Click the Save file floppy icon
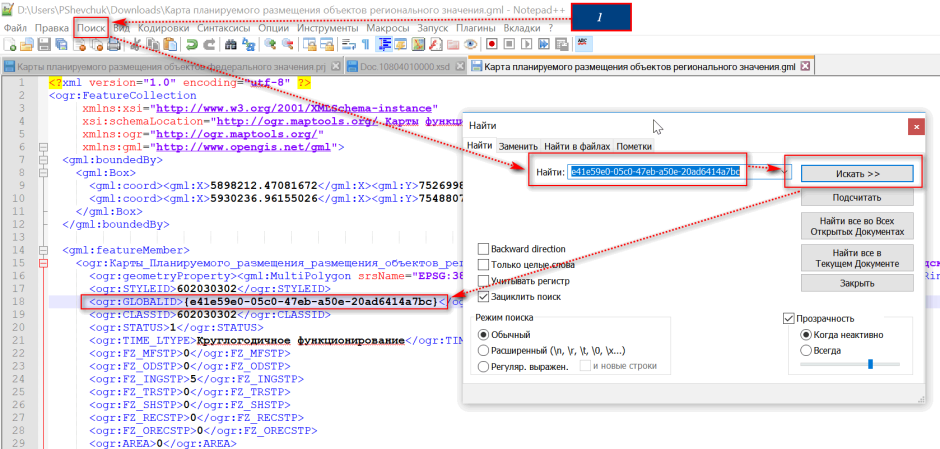 tap(44, 44)
